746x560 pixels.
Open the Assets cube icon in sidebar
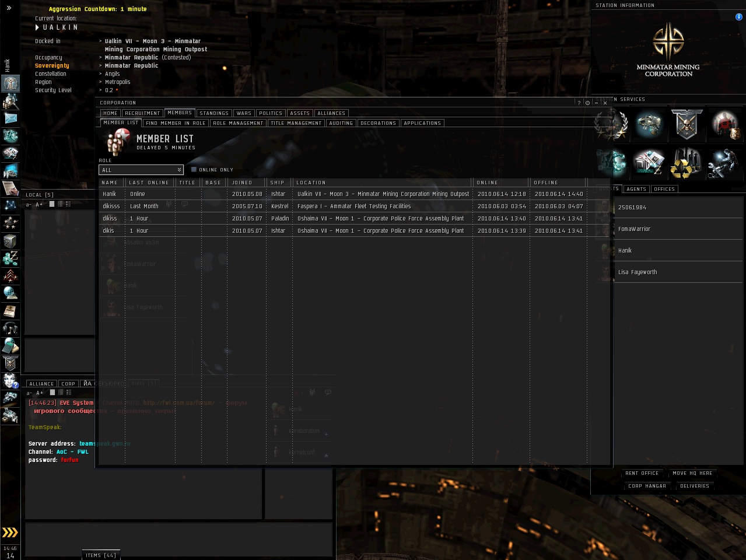pyautogui.click(x=10, y=240)
